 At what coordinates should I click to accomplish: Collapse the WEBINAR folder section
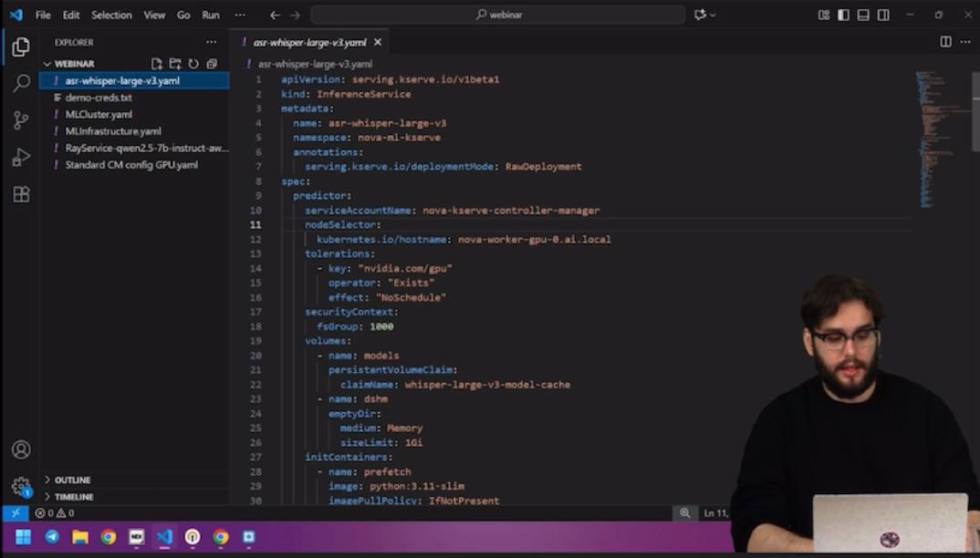click(74, 64)
